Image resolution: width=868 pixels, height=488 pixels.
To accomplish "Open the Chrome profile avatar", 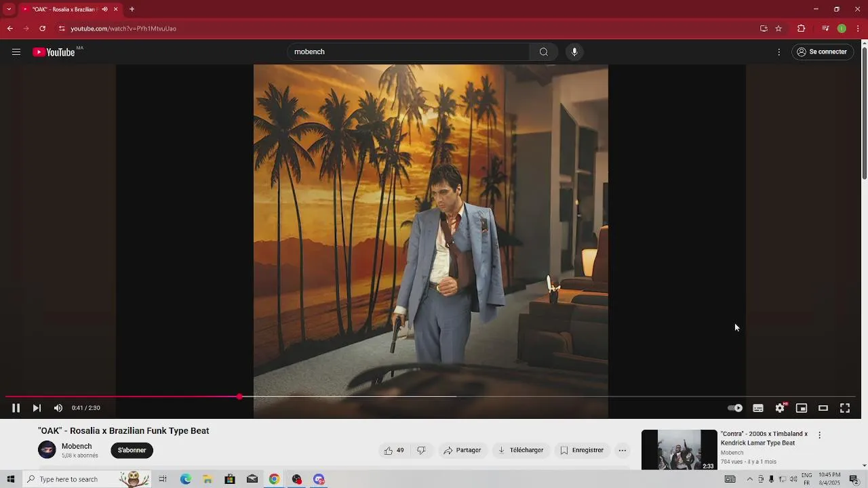I will 842,28.
